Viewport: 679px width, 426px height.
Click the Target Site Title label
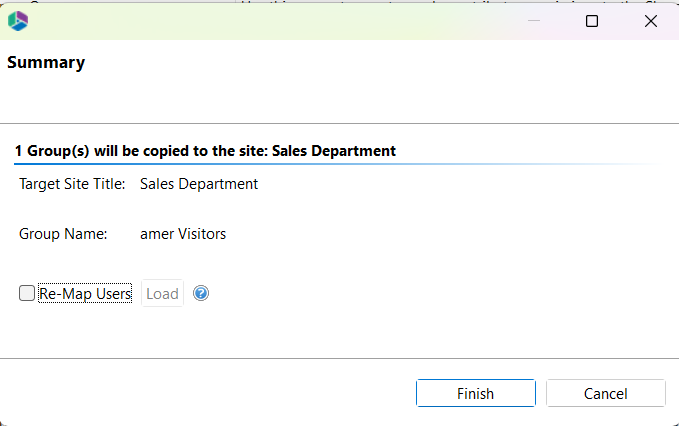point(72,184)
